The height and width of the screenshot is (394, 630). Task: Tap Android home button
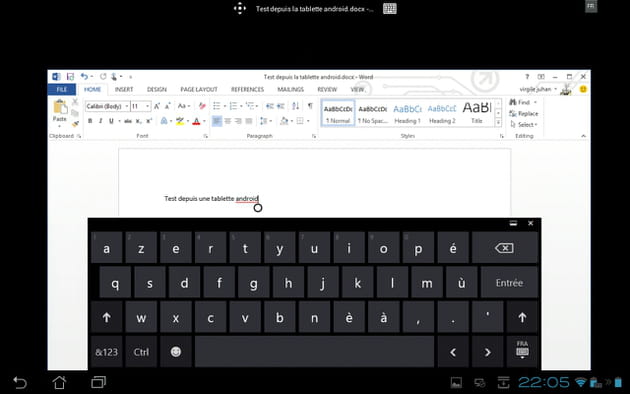[x=59, y=382]
